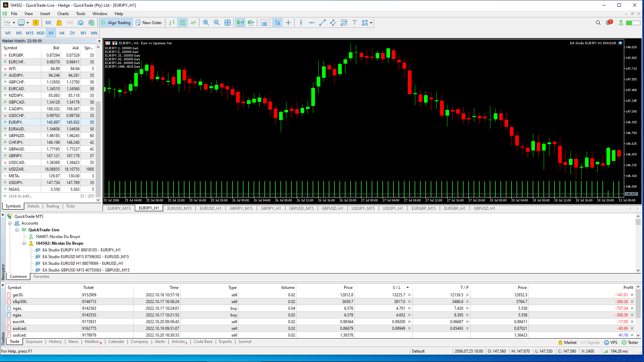The width and height of the screenshot is (644, 362).
Task: Select the cursor arrow tool
Action: coord(277,23)
